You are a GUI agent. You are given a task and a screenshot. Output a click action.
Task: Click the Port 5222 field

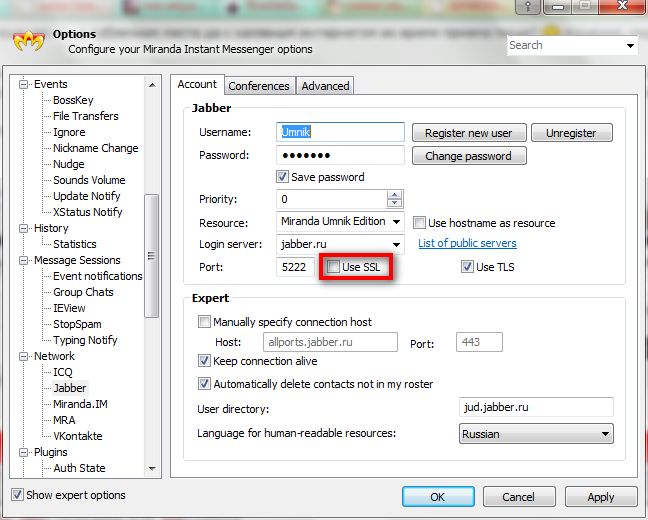tap(295, 267)
